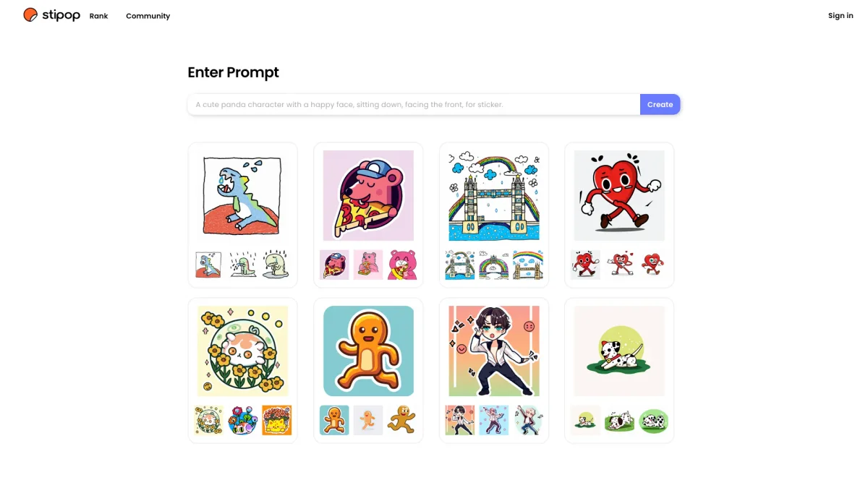This screenshot has height=488, width=868.
Task: Click the Sign in link
Action: point(841,16)
